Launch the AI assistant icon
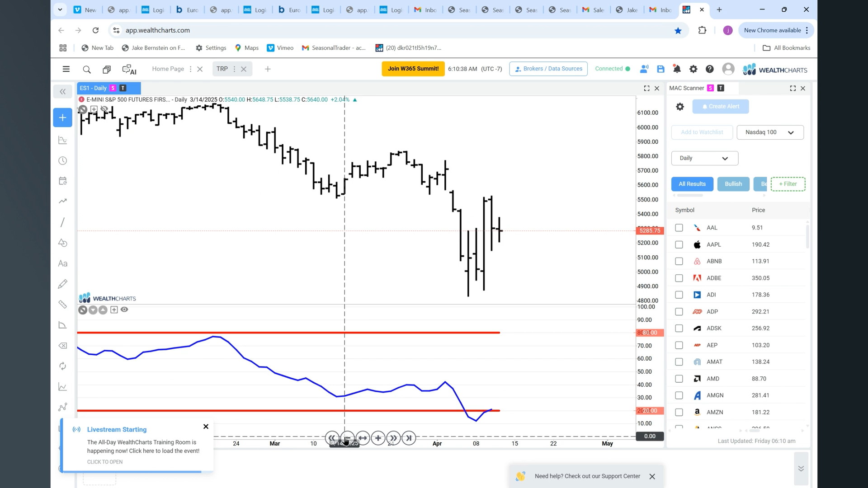This screenshot has width=868, height=488. point(129,69)
